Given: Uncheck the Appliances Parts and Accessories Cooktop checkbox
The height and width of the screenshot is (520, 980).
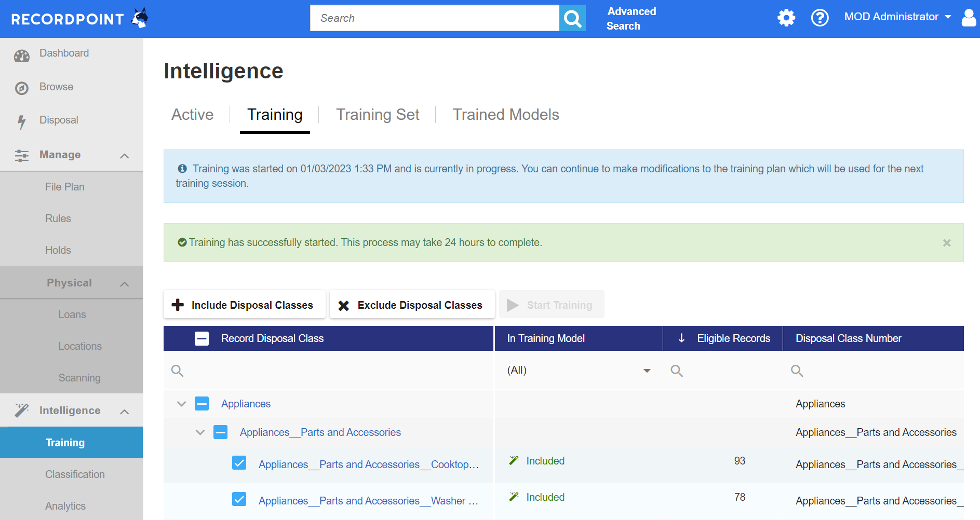Looking at the screenshot, I should pyautogui.click(x=239, y=463).
